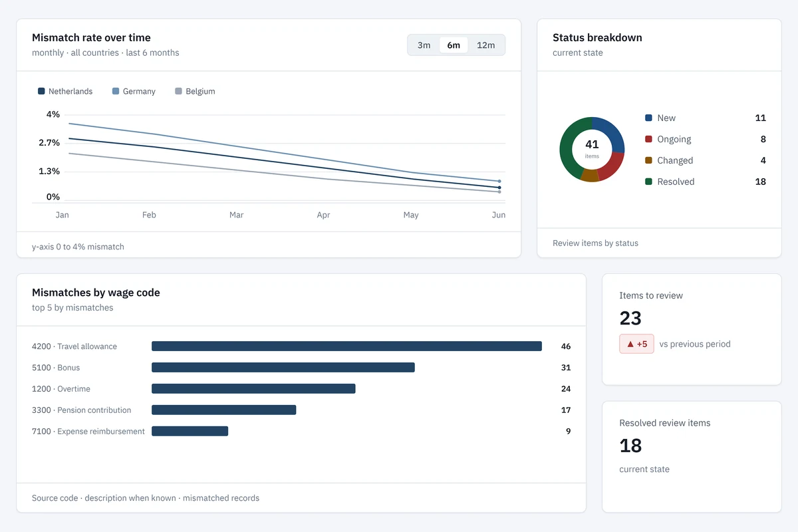Image resolution: width=798 pixels, height=532 pixels.
Task: Click the count 4 for Changed
Action: pyautogui.click(x=763, y=160)
